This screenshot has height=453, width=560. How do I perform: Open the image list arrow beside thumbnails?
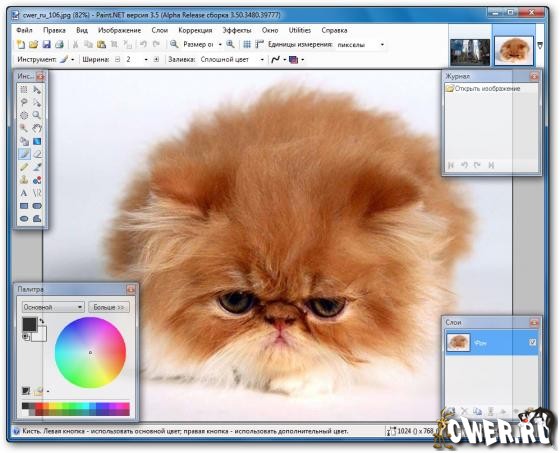click(x=540, y=46)
